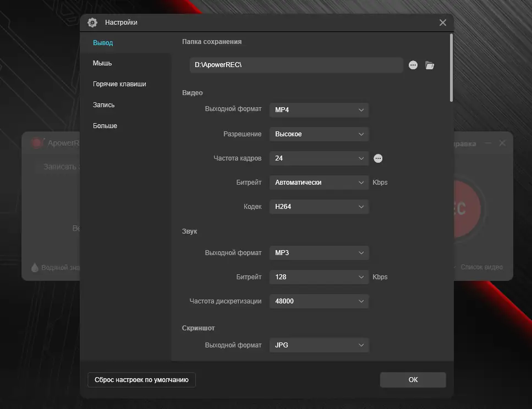Image resolution: width=532 pixels, height=409 pixels.
Task: Click the Частота кадров label
Action: 238,158
